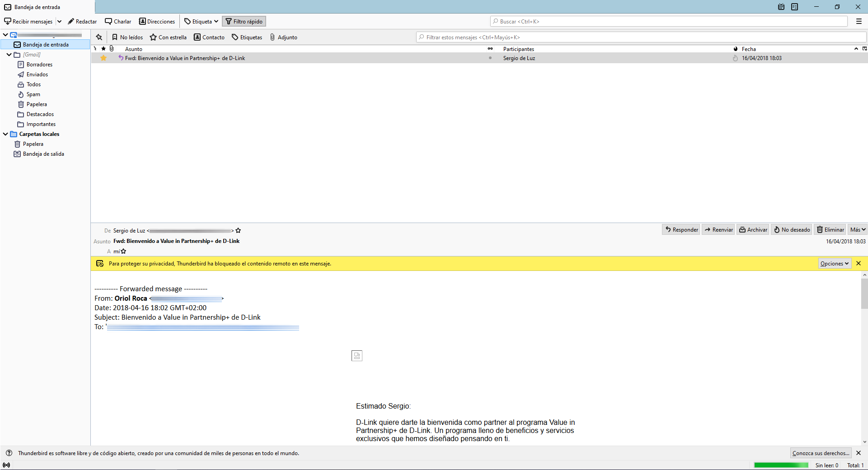Click the blocked image placeholder
Screen dimensions: 868x470
[357, 356]
